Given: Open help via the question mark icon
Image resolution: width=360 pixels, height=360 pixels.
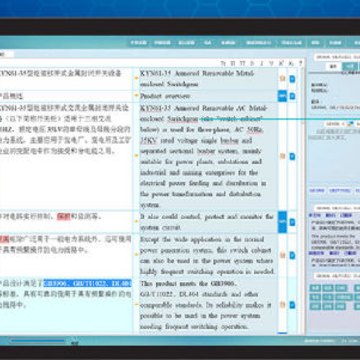Looking at the screenshot, I should click(300, 63).
